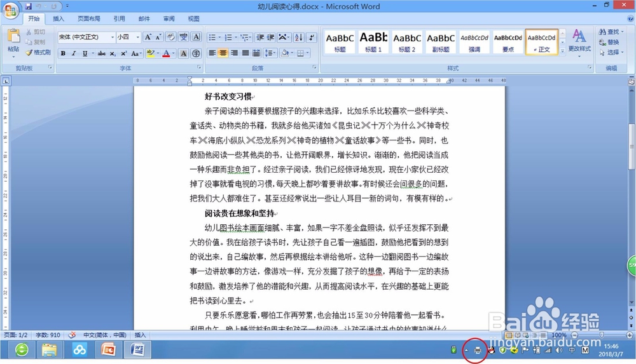Open the Find (查找) dropdown arrow

[x=623, y=32]
